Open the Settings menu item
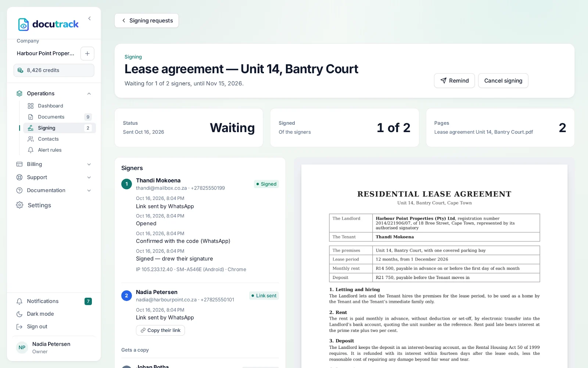 point(54,205)
